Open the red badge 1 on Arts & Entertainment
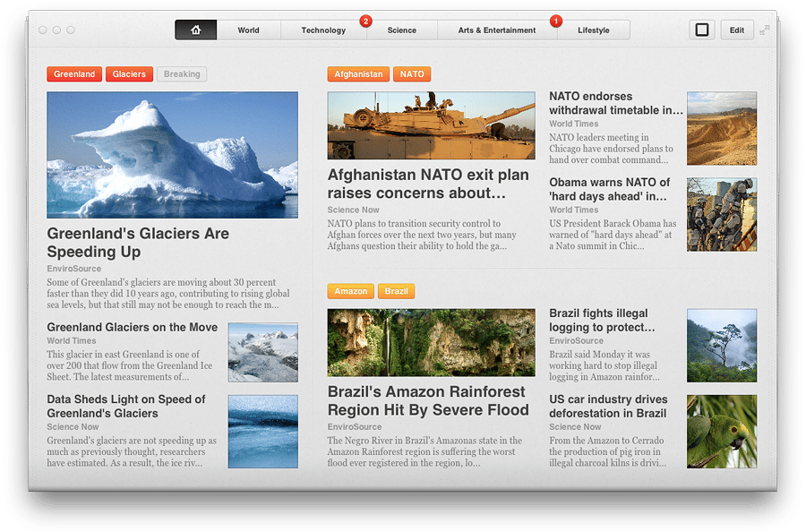 [x=555, y=21]
